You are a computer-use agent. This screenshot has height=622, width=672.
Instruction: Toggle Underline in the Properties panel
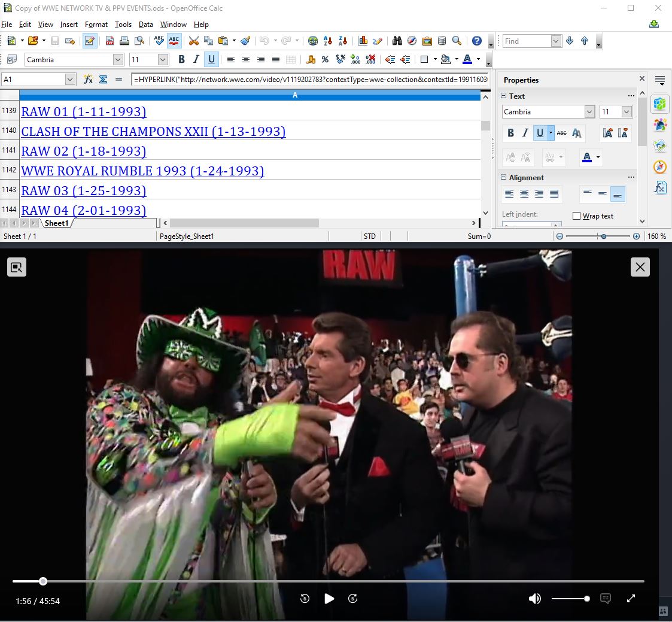pyautogui.click(x=540, y=133)
